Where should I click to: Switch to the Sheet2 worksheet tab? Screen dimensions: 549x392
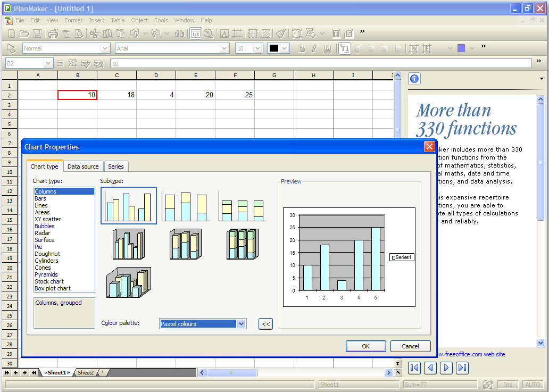(86, 373)
